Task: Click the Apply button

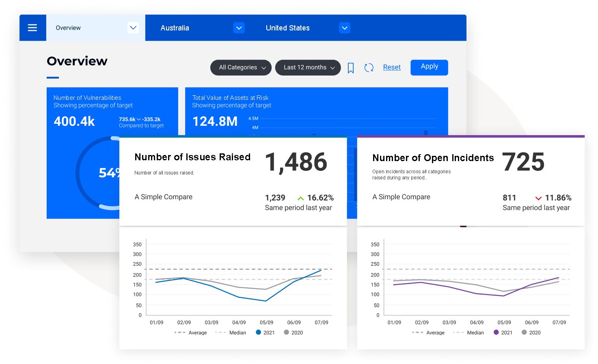Action: 429,67
